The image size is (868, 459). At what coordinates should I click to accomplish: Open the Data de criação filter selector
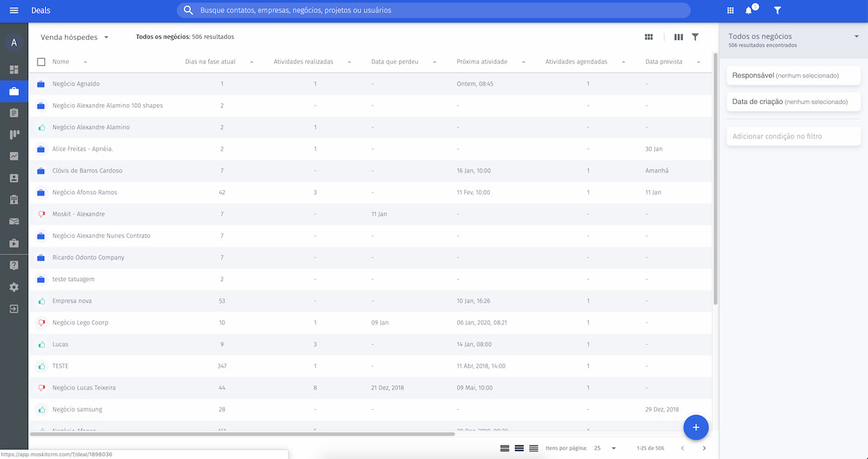793,102
